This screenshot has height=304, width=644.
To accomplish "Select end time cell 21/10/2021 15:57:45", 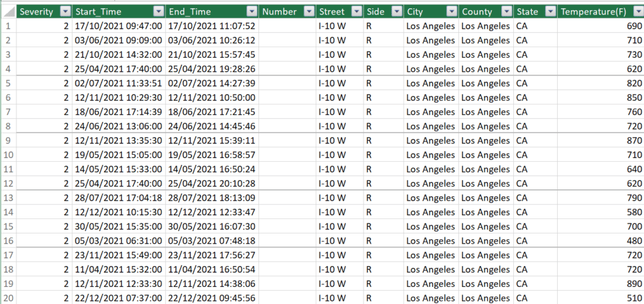I will pos(213,55).
